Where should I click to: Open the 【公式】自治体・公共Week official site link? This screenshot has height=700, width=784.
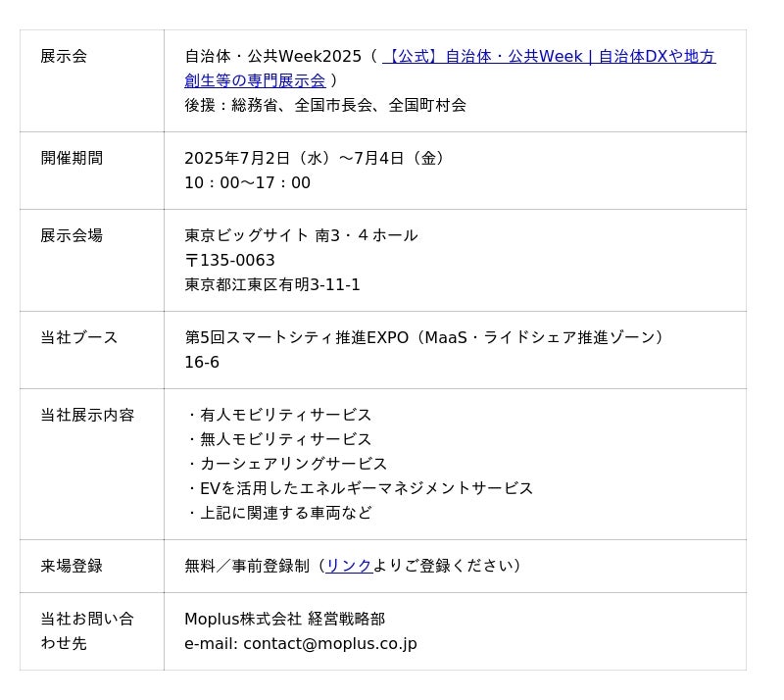(549, 56)
